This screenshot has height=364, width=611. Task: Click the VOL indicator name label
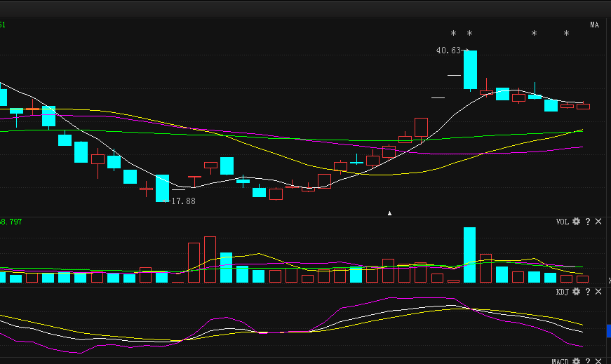pyautogui.click(x=562, y=222)
